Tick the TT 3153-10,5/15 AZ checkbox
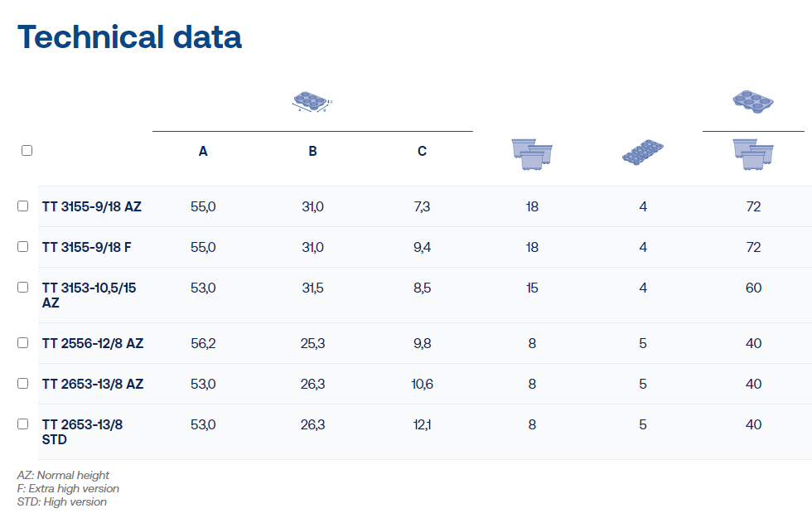This screenshot has width=812, height=523. (x=23, y=288)
